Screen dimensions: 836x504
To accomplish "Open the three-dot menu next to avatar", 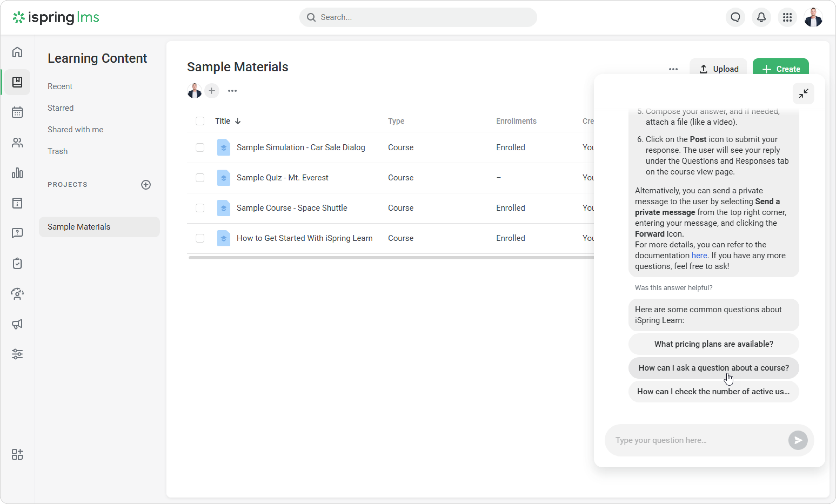I will 232,91.
